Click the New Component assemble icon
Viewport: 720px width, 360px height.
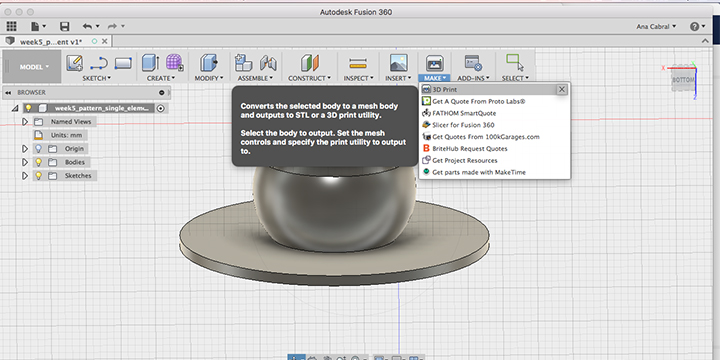point(243,63)
